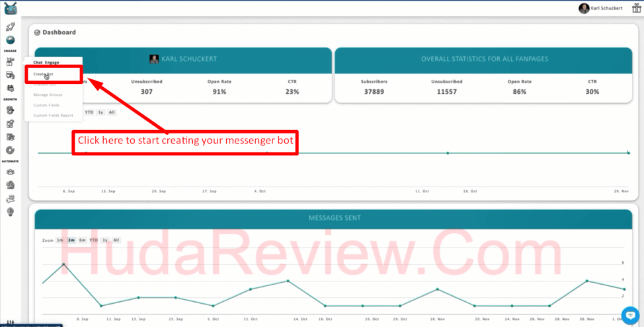Set upper chart zoom to YTD
644x327 pixels.
89,112
